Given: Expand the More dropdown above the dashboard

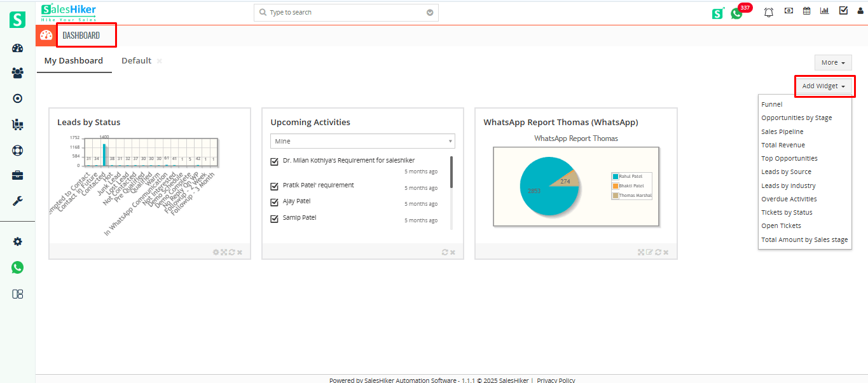Looking at the screenshot, I should 832,62.
